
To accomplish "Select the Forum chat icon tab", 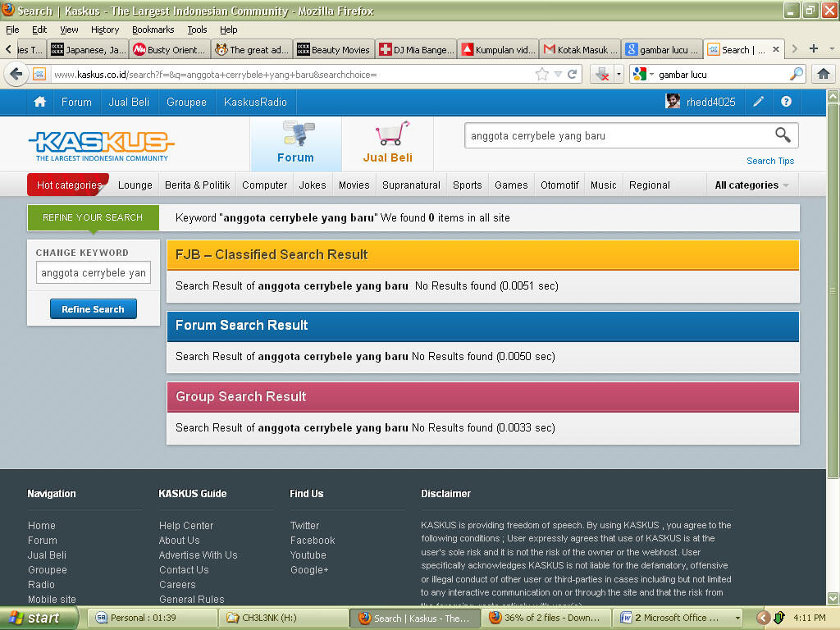I will tap(295, 143).
